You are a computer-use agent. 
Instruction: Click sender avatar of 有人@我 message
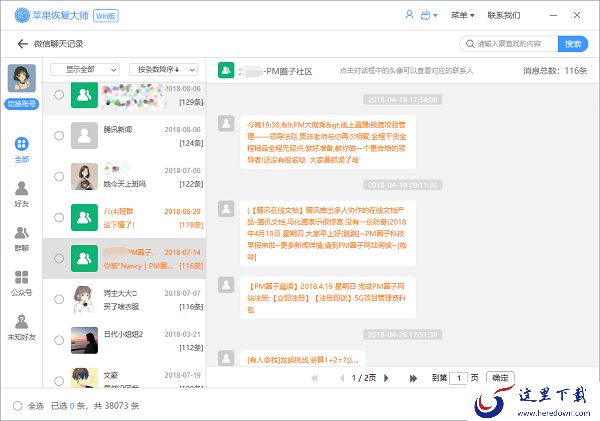(x=226, y=358)
